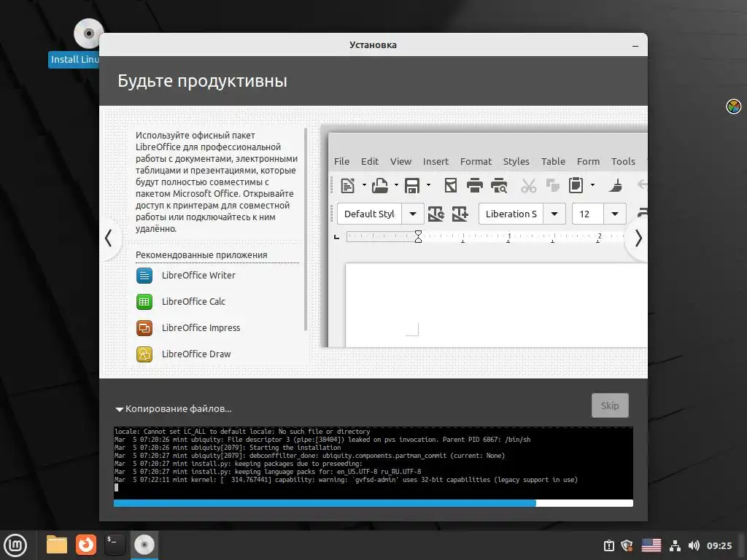This screenshot has width=747, height=560.
Task: Expand the Save dropdown arrow
Action: [428, 185]
